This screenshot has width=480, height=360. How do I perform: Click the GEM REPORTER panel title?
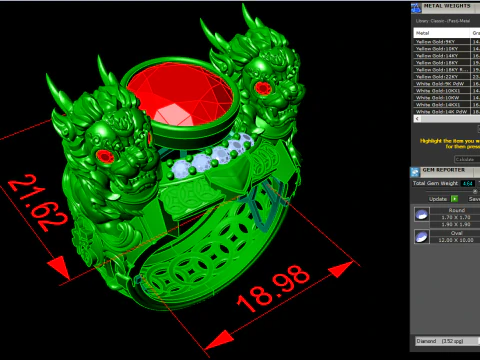pos(443,170)
